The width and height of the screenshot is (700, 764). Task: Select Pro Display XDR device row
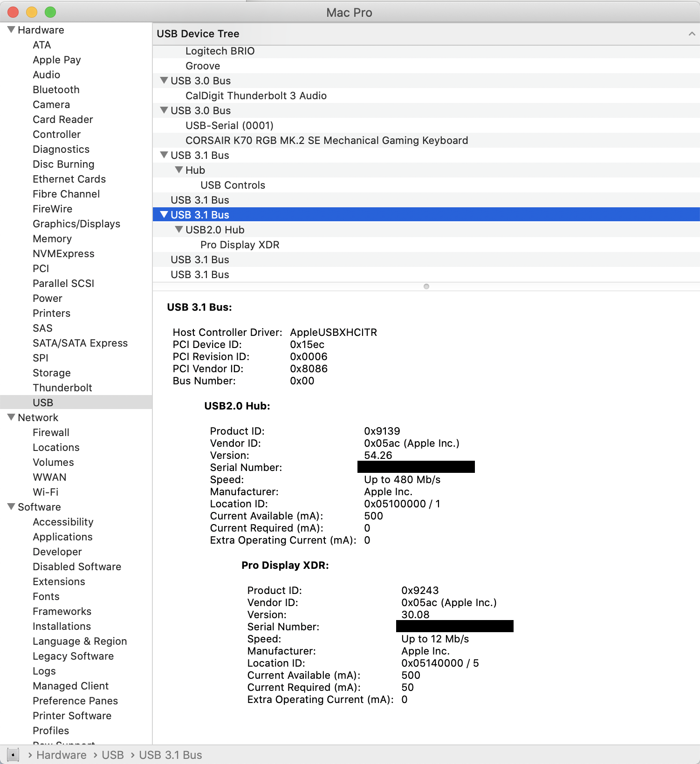pyautogui.click(x=426, y=245)
